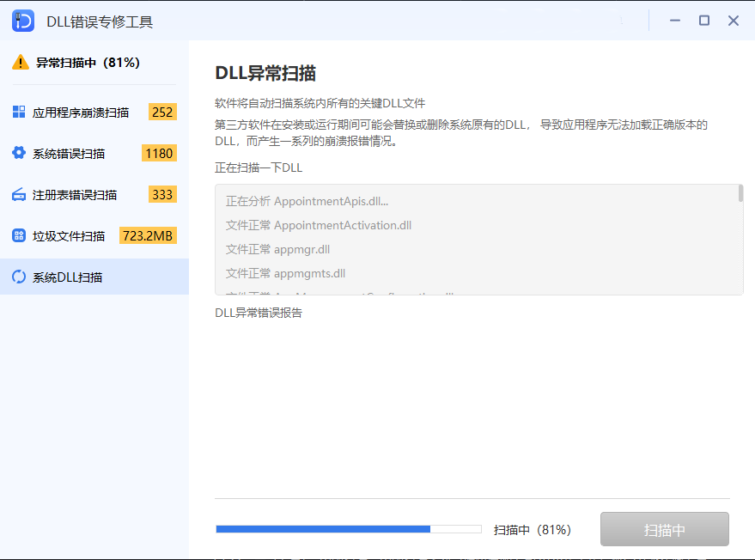Screen dimensions: 755x560
Task: Click the DLL异常错误报告 label
Action: (259, 313)
